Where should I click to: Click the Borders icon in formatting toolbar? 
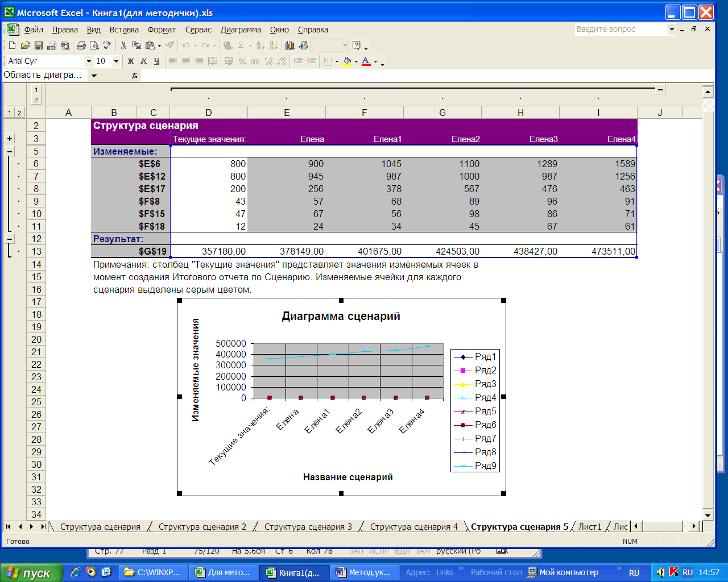tap(328, 61)
